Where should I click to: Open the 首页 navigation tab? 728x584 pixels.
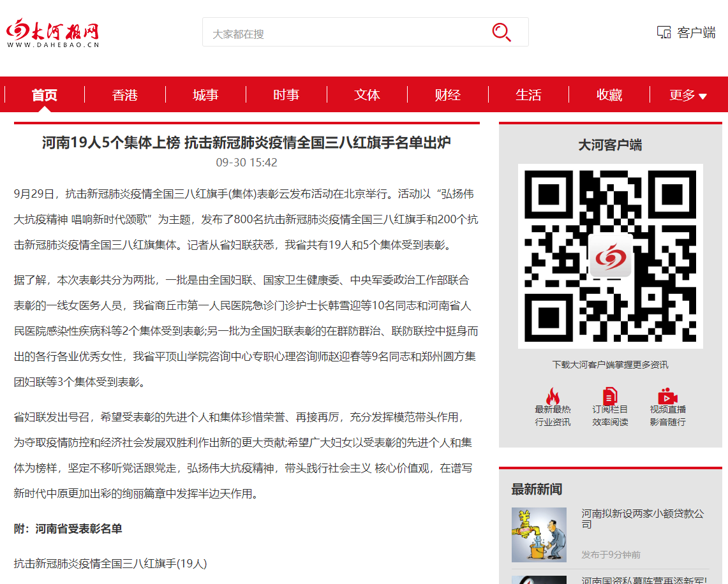point(45,95)
